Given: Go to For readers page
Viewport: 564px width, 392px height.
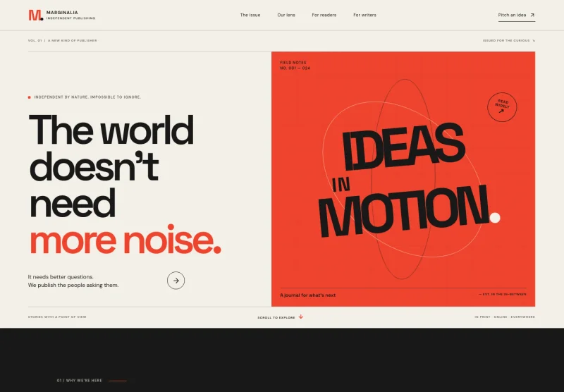Looking at the screenshot, I should (324, 15).
